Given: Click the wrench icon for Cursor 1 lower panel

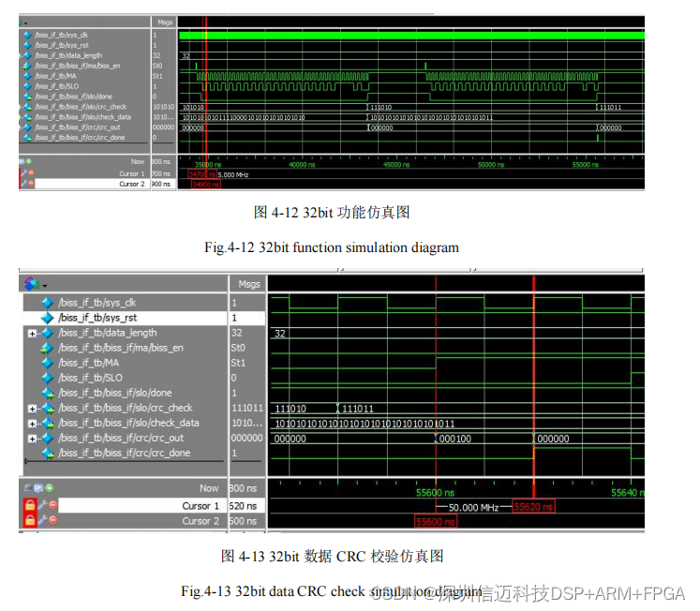Looking at the screenshot, I should tap(42, 505).
